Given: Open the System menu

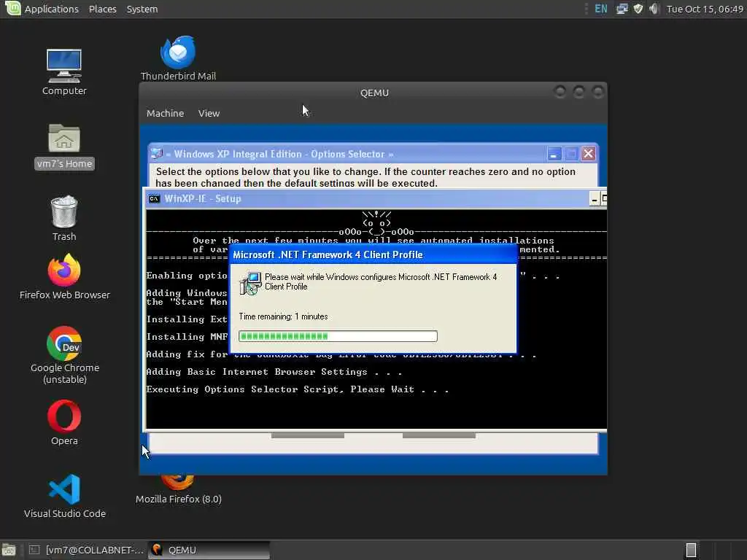Looking at the screenshot, I should click(x=142, y=9).
